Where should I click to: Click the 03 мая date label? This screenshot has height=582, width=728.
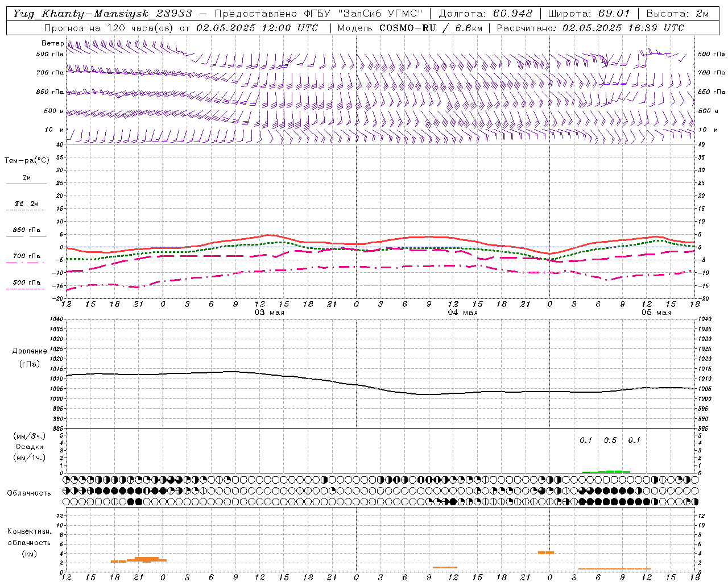tap(269, 313)
